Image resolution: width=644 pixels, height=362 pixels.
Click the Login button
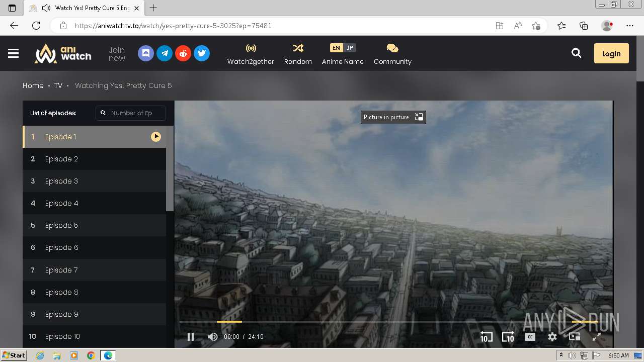611,53
